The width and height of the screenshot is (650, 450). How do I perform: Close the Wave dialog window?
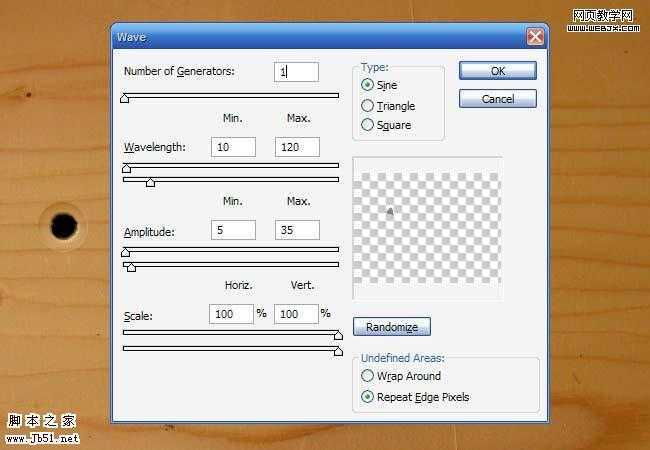point(536,37)
